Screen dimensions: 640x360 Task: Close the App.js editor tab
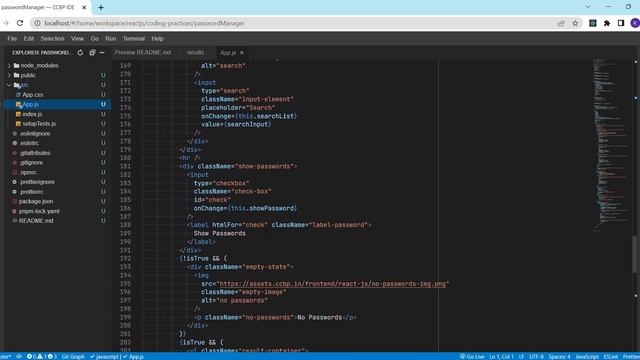pos(242,53)
